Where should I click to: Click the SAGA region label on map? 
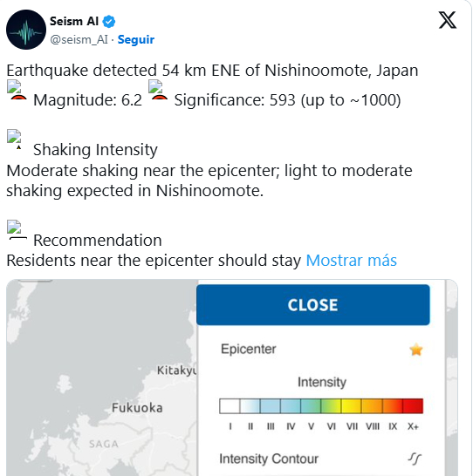pos(104,444)
